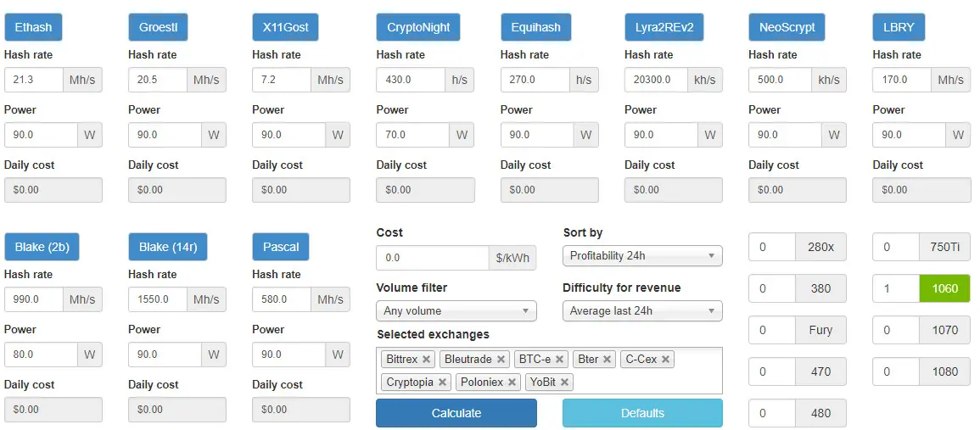
Task: Select the 1080 GPU button
Action: pos(944,371)
